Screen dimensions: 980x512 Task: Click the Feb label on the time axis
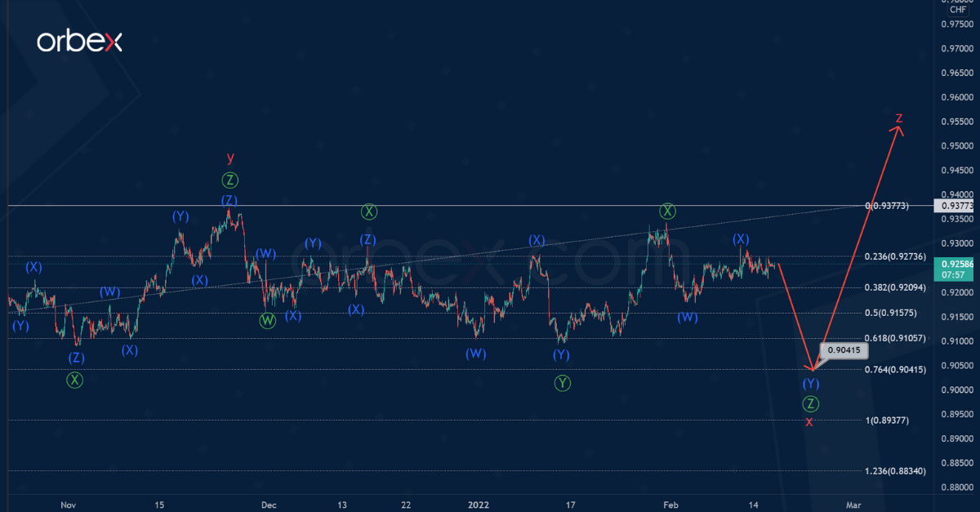(671, 505)
